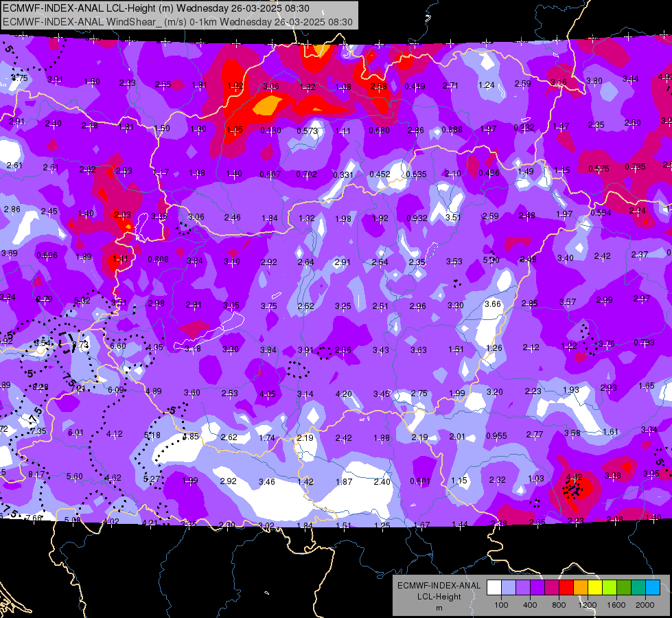Image resolution: width=672 pixels, height=618 pixels.
Task: Click the wind shear value 0.232
Action: point(524,127)
